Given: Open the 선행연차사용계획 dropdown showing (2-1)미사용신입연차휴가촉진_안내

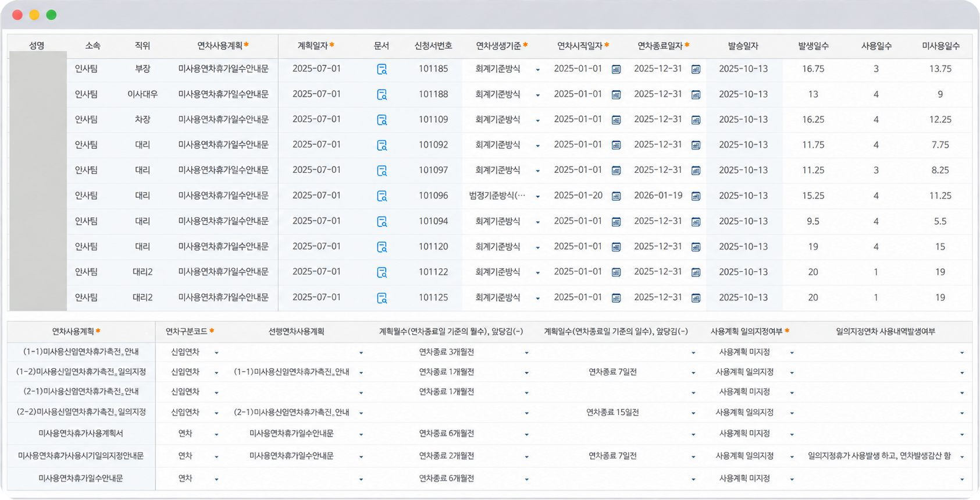Looking at the screenshot, I should [x=361, y=413].
